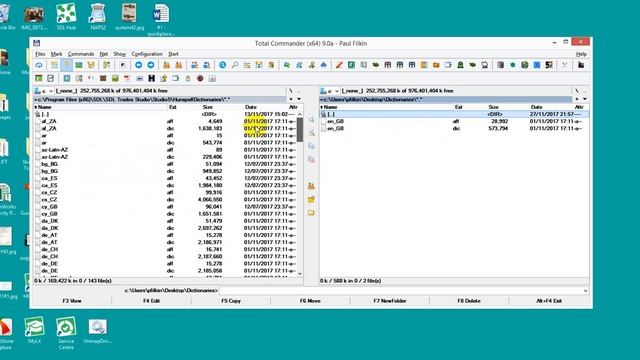Select the cy_GB dic file row

point(165,214)
